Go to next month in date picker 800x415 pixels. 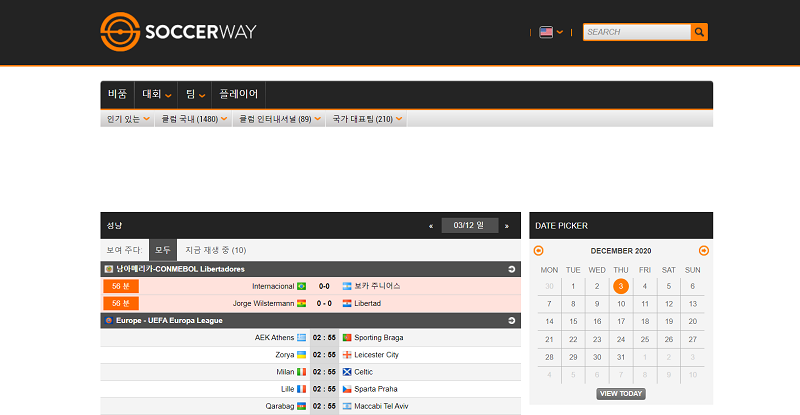pos(704,251)
